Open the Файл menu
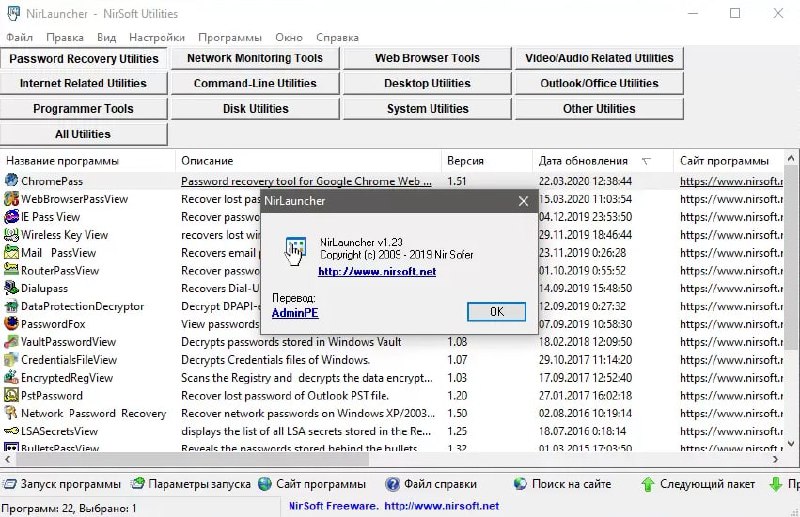800x517 pixels. coord(19,37)
